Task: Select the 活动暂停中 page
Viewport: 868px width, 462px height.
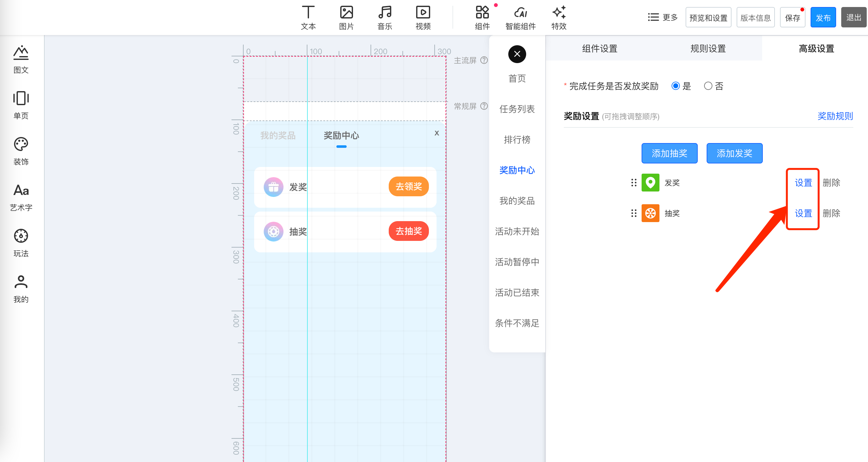Action: coord(517,262)
